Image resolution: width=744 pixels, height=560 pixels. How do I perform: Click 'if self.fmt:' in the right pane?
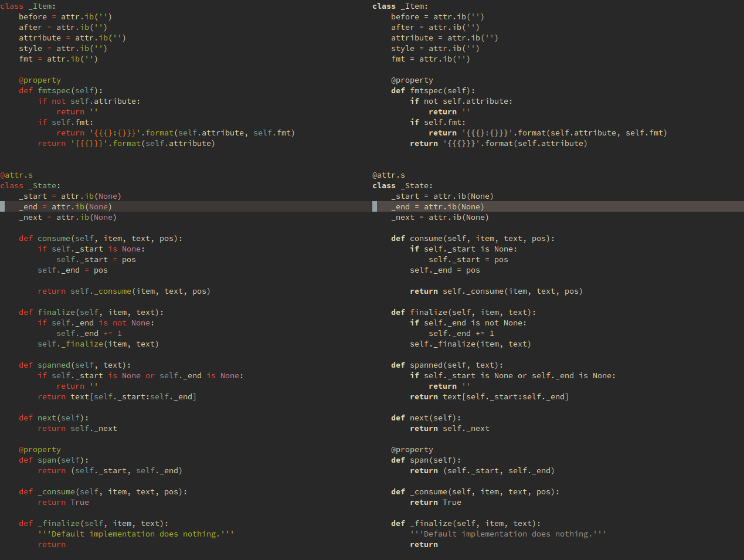click(x=437, y=123)
